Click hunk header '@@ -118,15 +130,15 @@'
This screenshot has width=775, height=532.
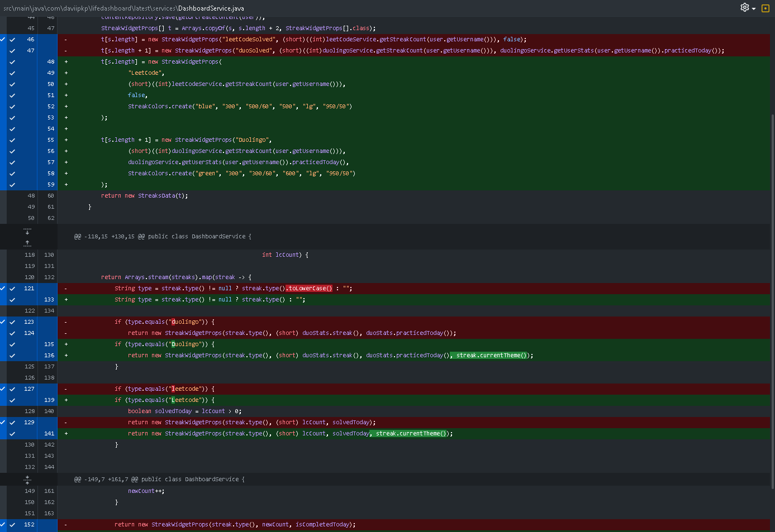click(163, 237)
